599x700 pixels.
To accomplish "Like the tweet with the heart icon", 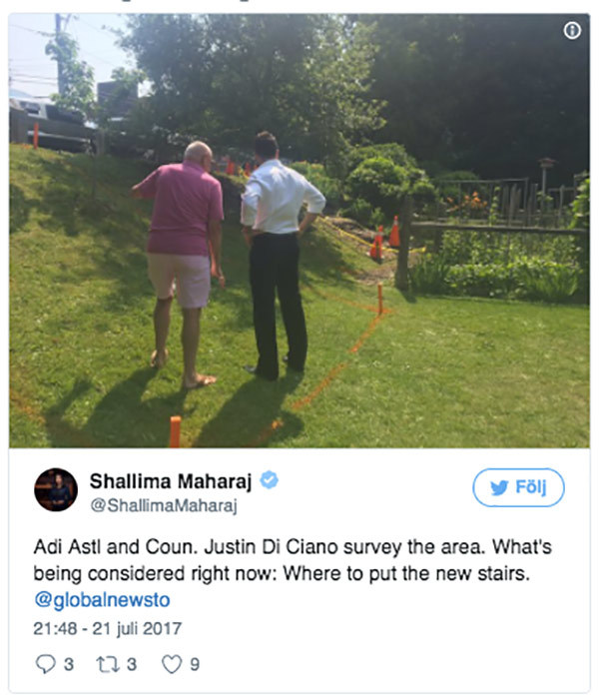I will coord(172,664).
